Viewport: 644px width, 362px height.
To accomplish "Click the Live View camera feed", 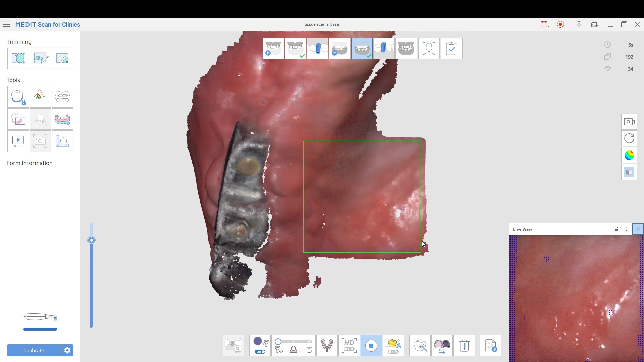I will point(576,298).
